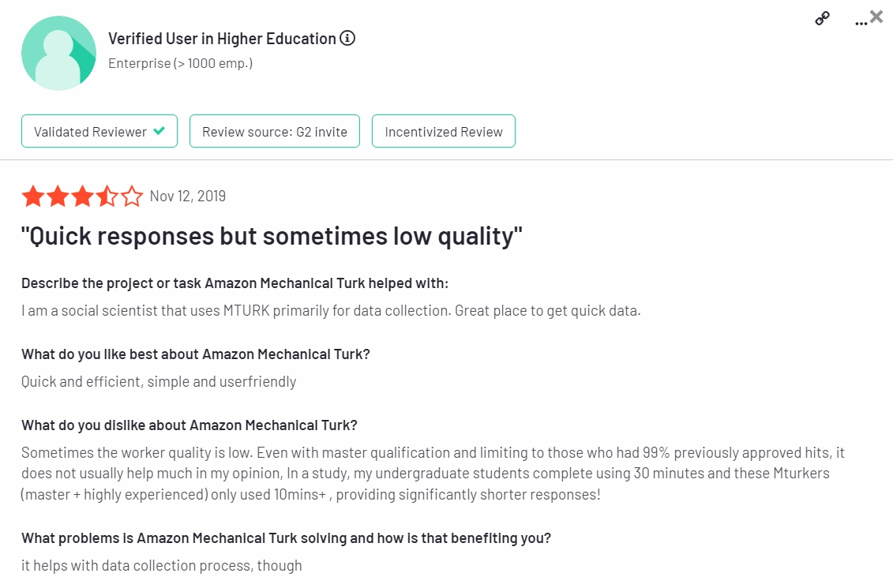This screenshot has height=588, width=893.
Task: Click the "What do you dislike" question heading
Action: pos(189,425)
